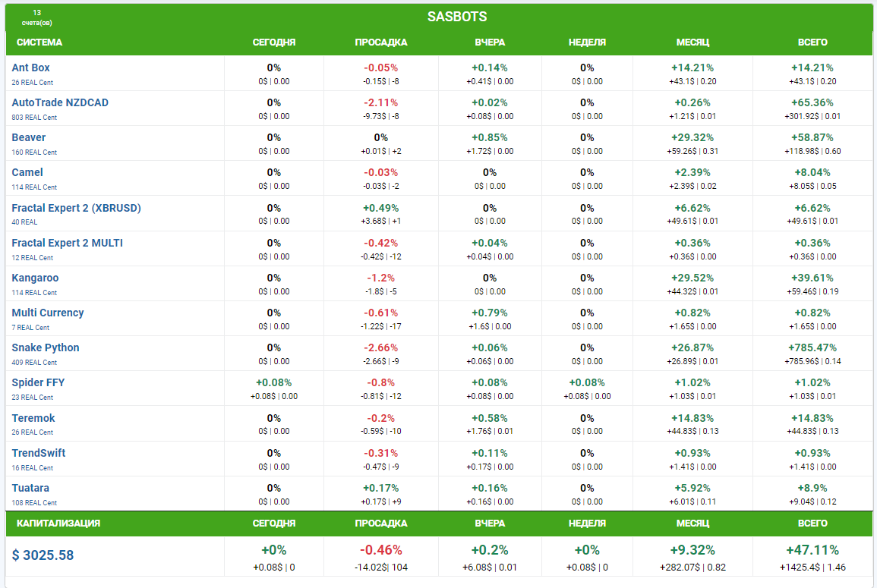877x588 pixels.
Task: Open the Snake Python system link
Action: coord(46,347)
